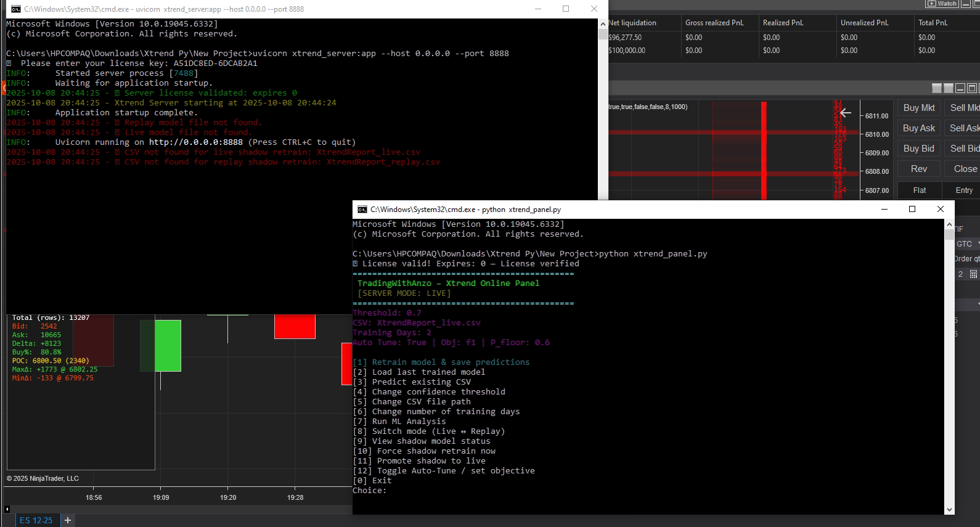Click the Close position button
Screen dimensions: 980x527
point(963,169)
